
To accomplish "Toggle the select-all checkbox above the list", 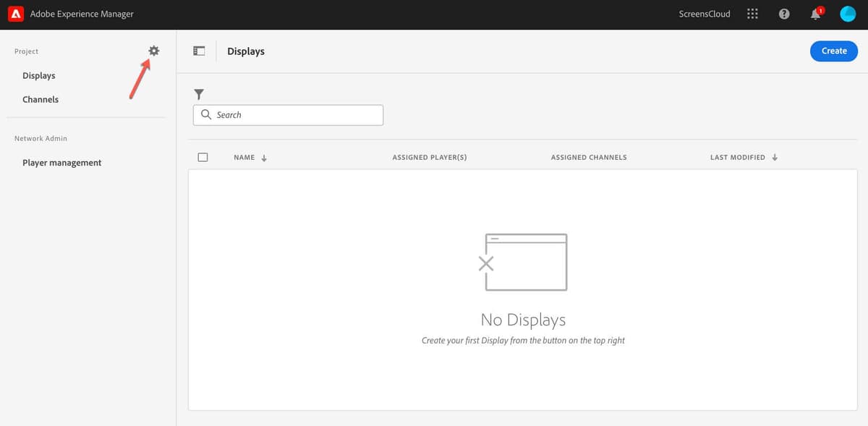I will click(x=203, y=157).
